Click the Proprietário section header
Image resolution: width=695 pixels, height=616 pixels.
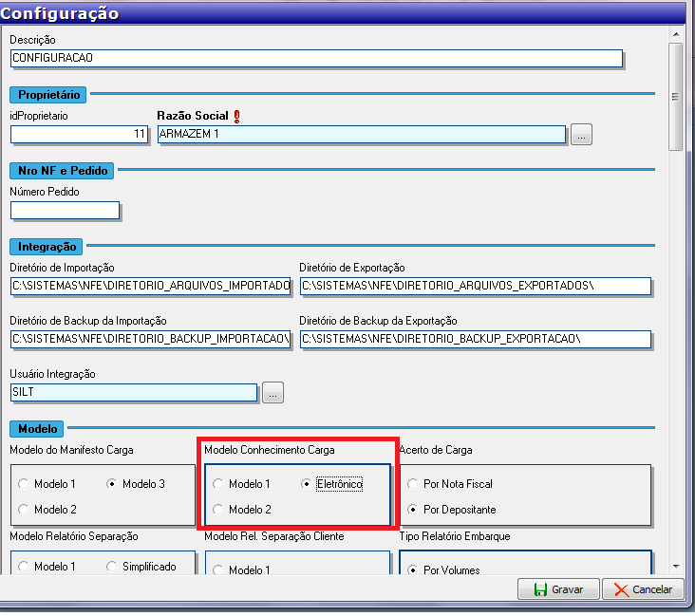pyautogui.click(x=48, y=95)
